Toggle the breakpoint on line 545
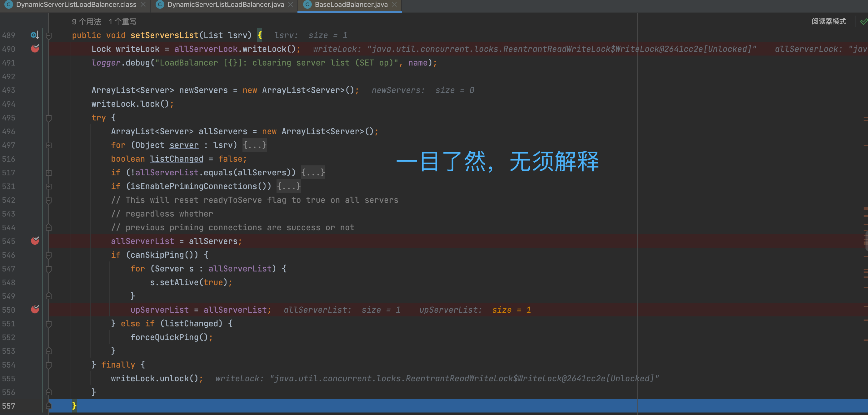The image size is (868, 415). 35,241
